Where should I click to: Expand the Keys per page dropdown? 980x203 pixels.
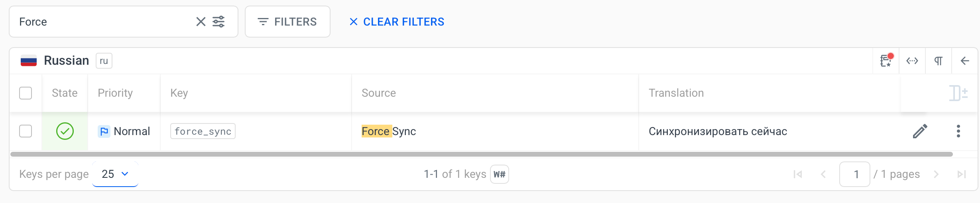(115, 174)
